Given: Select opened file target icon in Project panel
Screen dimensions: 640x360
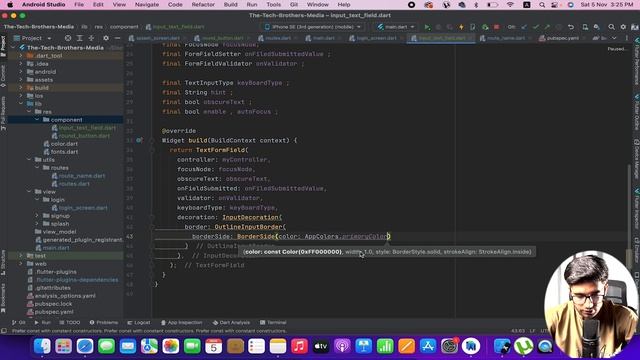Looking at the screenshot, I should click(x=68, y=38).
